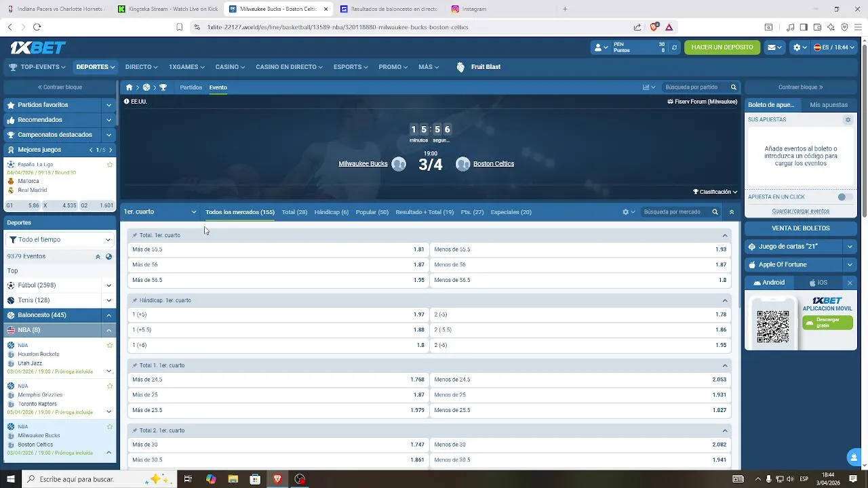This screenshot has height=488, width=868.
Task: Open the messages envelope icon
Action: click(x=775, y=47)
